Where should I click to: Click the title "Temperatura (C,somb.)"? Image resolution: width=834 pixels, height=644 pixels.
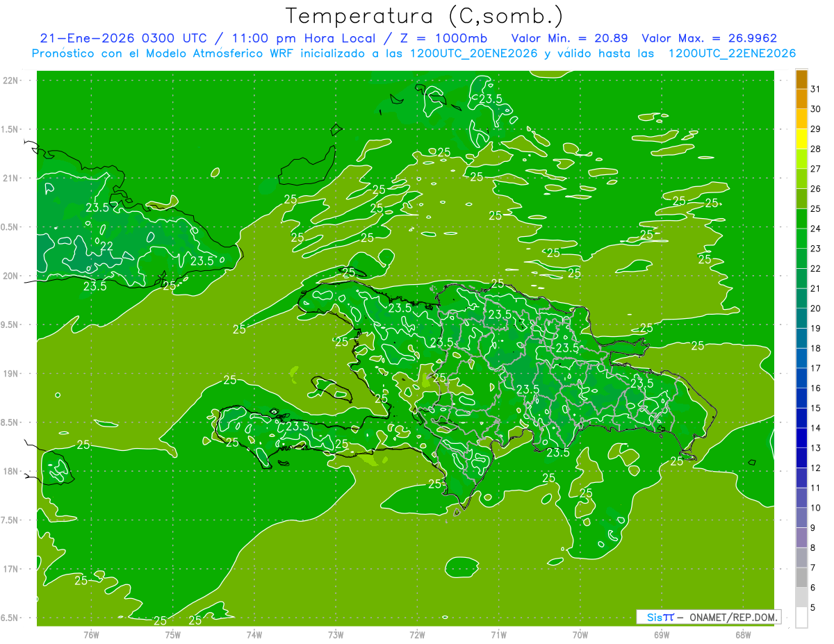click(x=424, y=17)
